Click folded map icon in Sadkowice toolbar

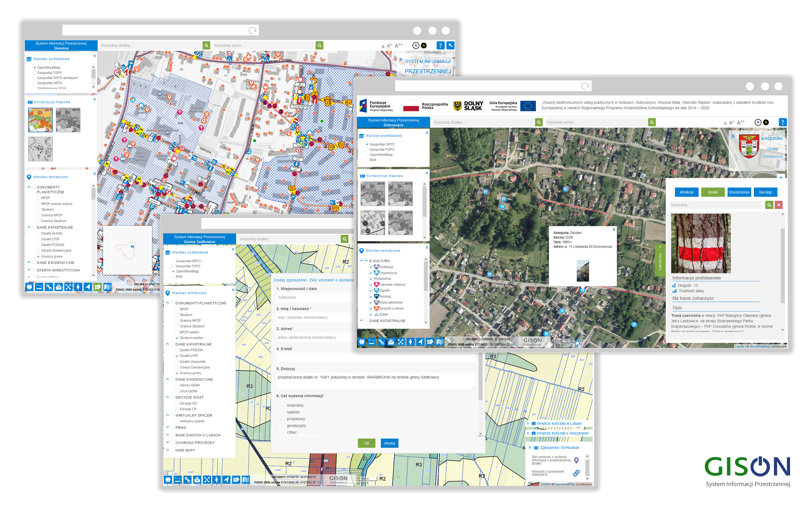[246, 480]
